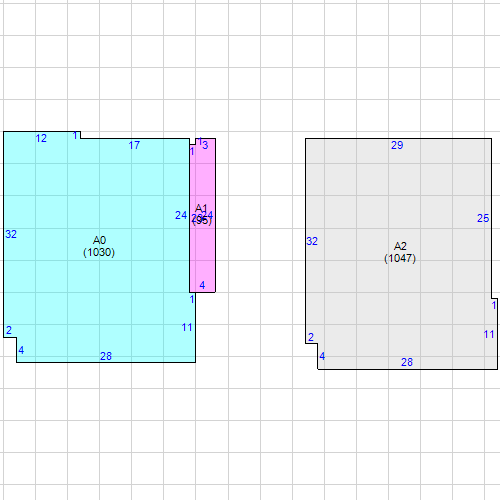Click the "11" dimension on A2's right edge
The image size is (500, 500).
489,334
